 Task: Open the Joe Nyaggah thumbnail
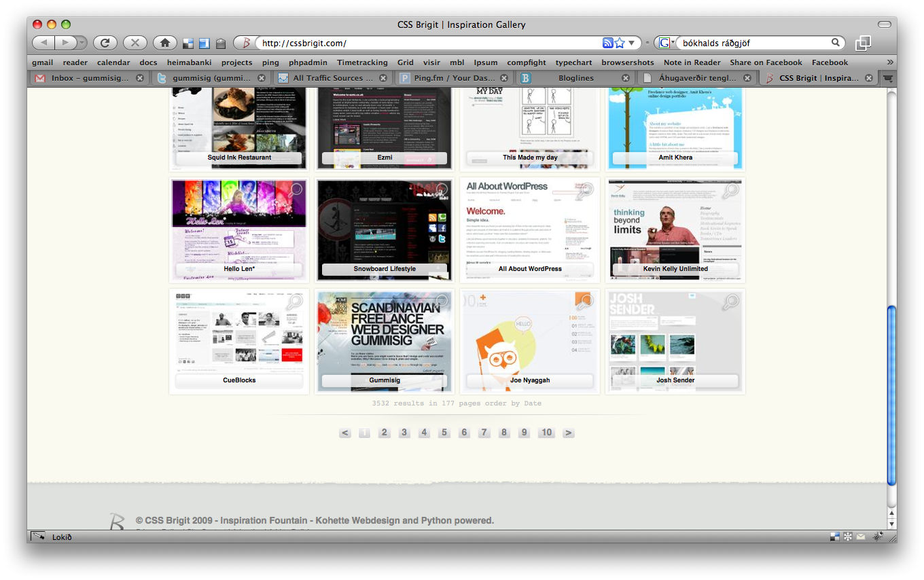point(530,342)
